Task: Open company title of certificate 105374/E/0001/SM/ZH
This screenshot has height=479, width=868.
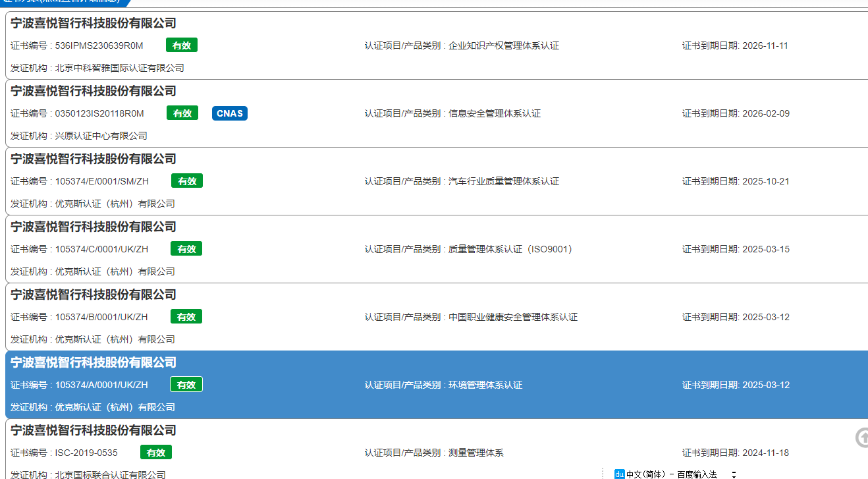Action: (x=94, y=159)
